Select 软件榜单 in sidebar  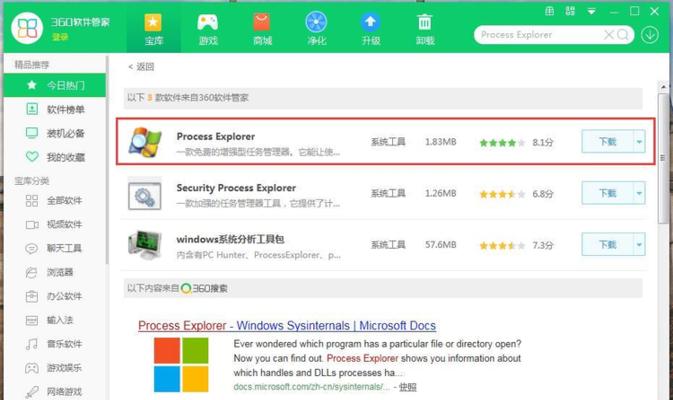55,109
